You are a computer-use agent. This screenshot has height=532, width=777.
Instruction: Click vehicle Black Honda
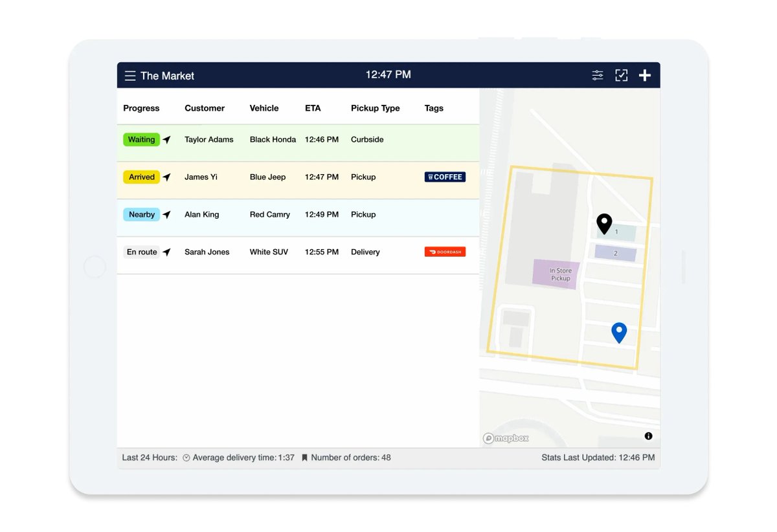pyautogui.click(x=273, y=140)
